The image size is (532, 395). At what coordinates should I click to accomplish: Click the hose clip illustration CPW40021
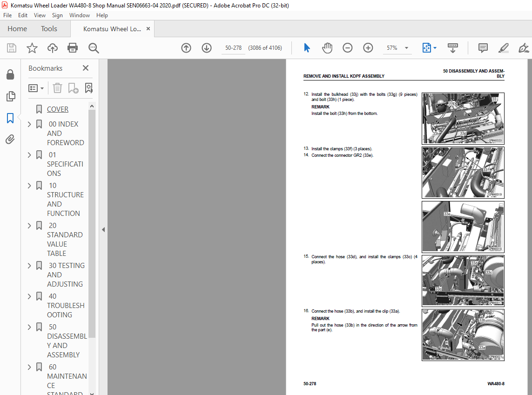point(463,335)
